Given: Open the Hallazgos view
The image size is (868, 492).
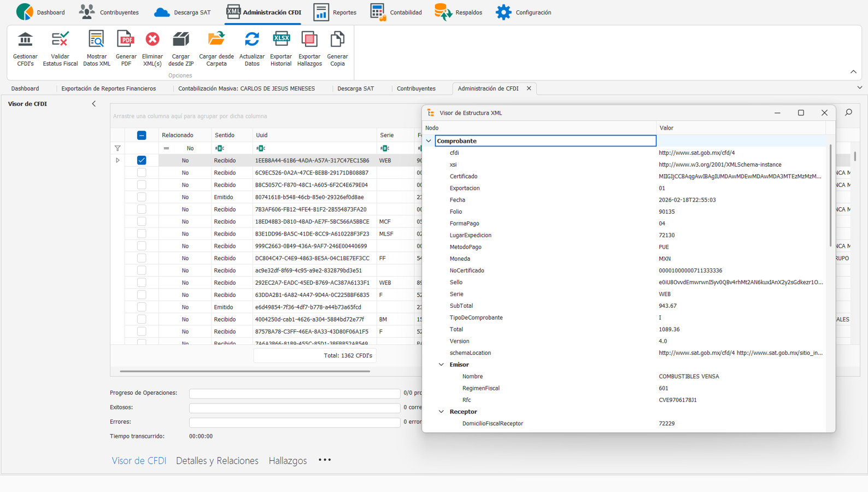Looking at the screenshot, I should (288, 461).
